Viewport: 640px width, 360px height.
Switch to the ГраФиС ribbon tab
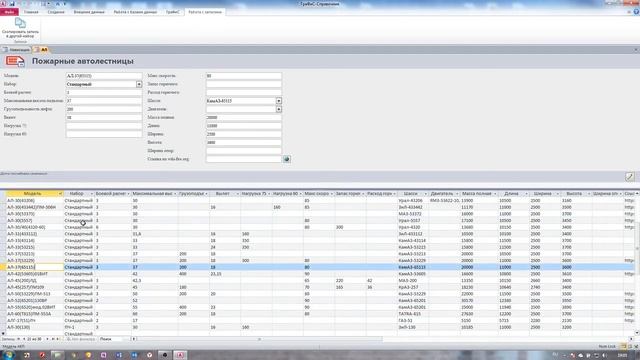click(172, 12)
